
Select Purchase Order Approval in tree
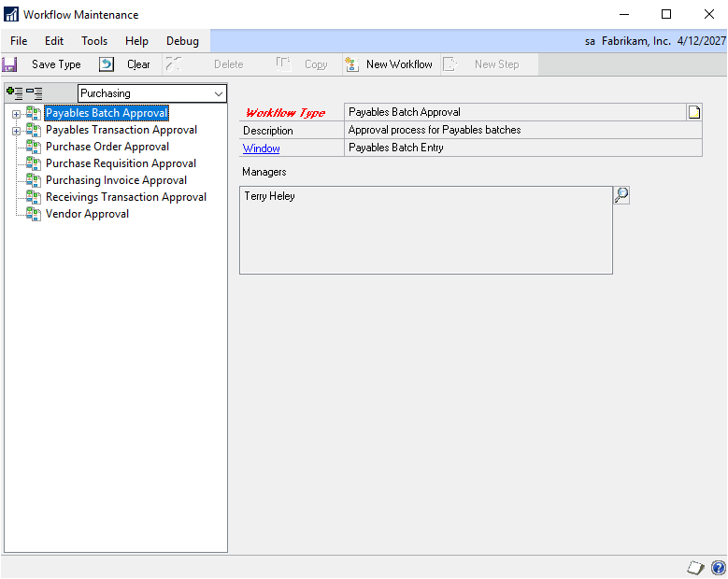pyautogui.click(x=107, y=147)
